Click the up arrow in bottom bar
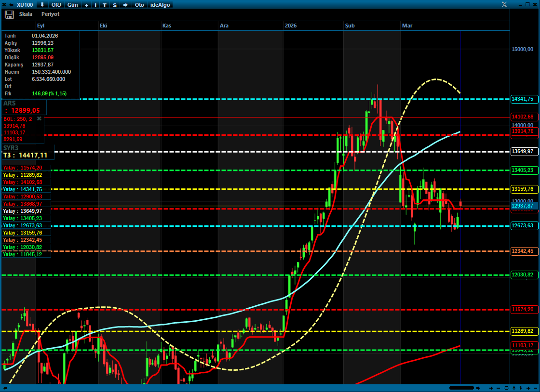This screenshot has width=540, height=392. click(x=514, y=388)
